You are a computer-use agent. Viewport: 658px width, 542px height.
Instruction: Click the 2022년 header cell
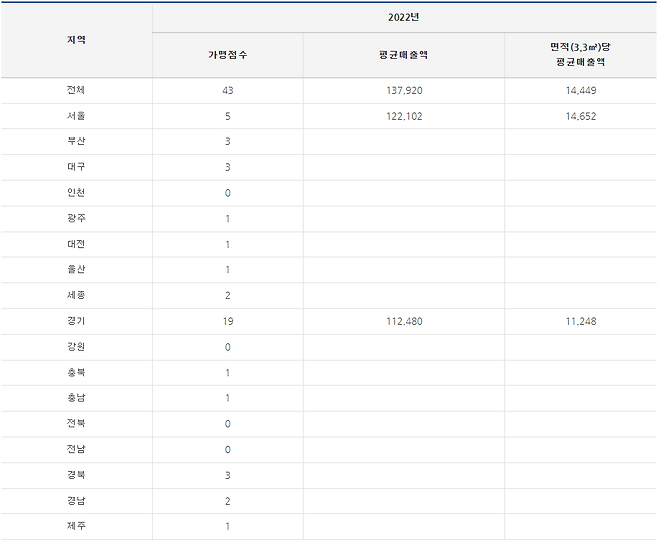(x=404, y=17)
